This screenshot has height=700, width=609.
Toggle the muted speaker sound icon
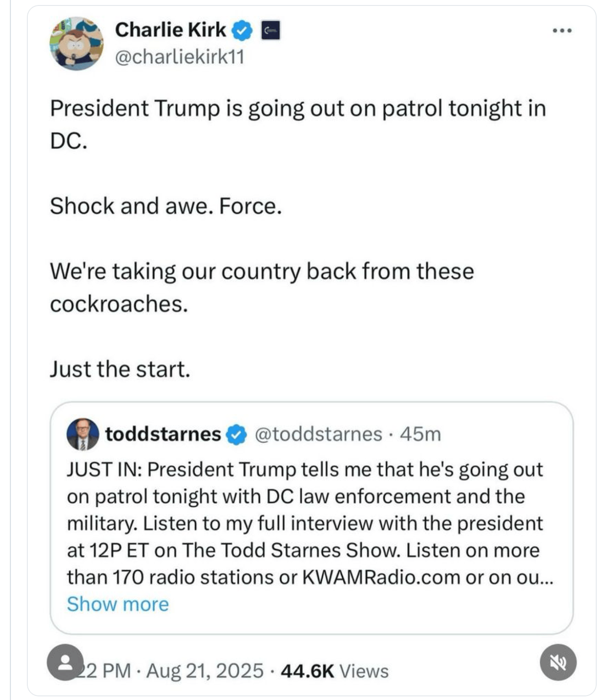coord(558,663)
